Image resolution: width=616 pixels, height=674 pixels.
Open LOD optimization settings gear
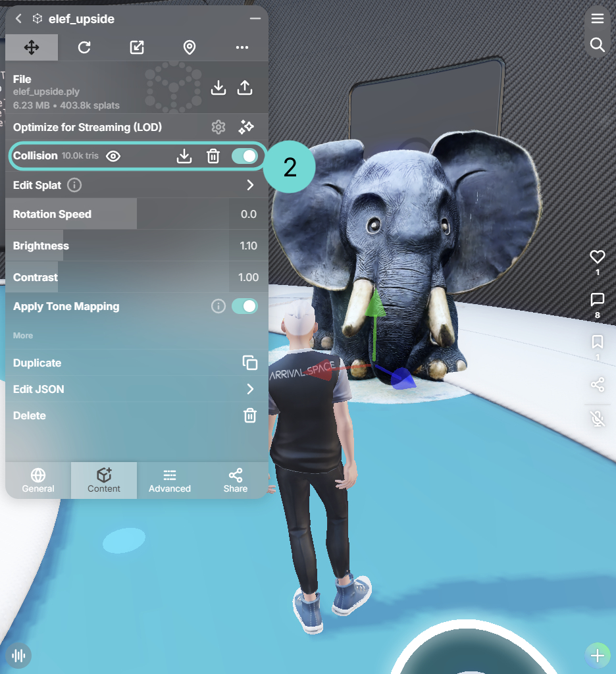(218, 127)
